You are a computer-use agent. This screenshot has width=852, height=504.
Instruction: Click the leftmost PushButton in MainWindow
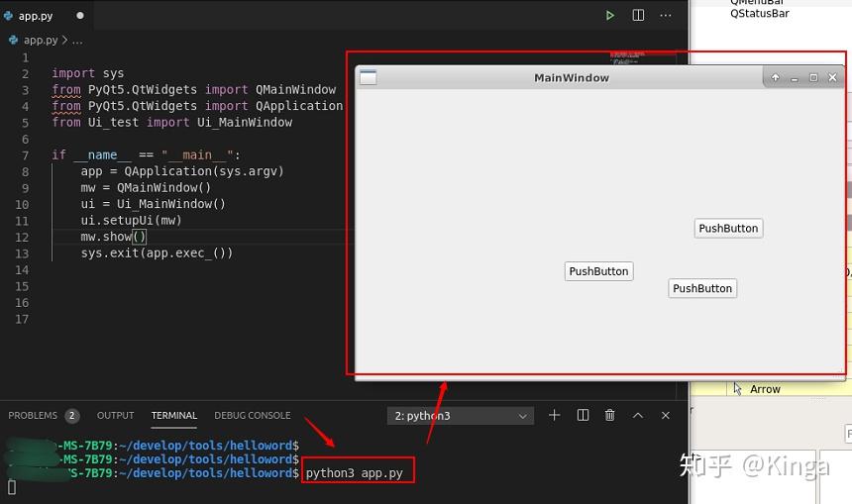coord(598,271)
